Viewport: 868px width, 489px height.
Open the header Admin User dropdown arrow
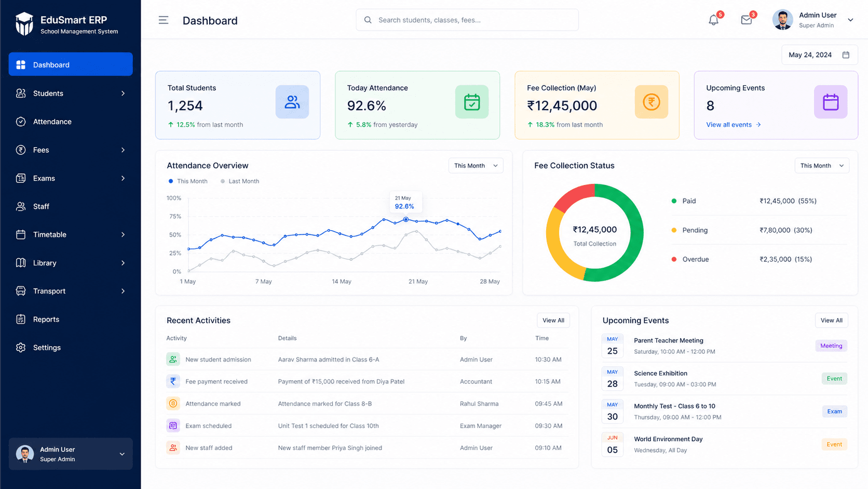pyautogui.click(x=850, y=20)
